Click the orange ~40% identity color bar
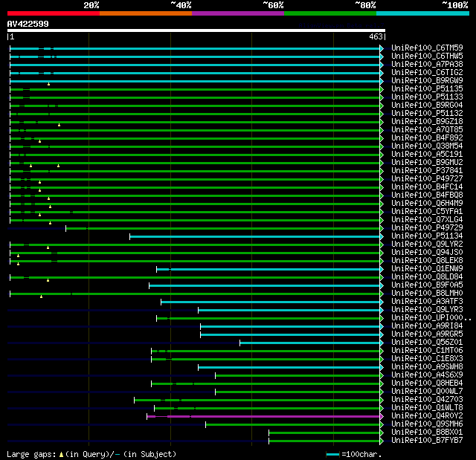476x460 pixels. pyautogui.click(x=146, y=13)
